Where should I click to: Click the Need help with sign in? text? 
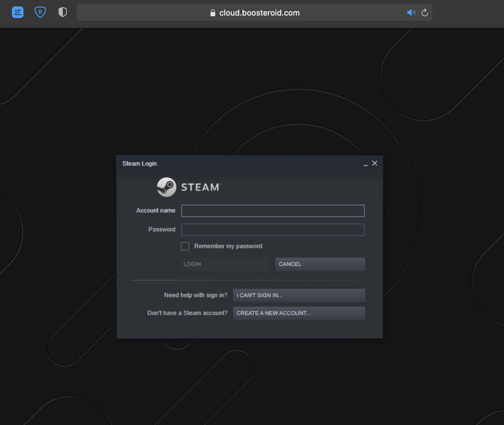(x=196, y=295)
